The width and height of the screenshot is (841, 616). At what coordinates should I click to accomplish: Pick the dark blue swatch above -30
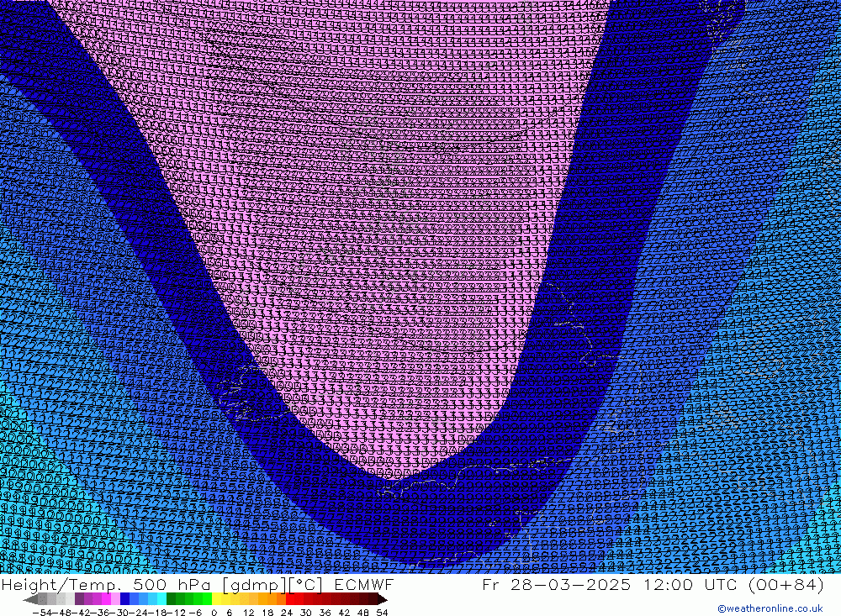(124, 599)
